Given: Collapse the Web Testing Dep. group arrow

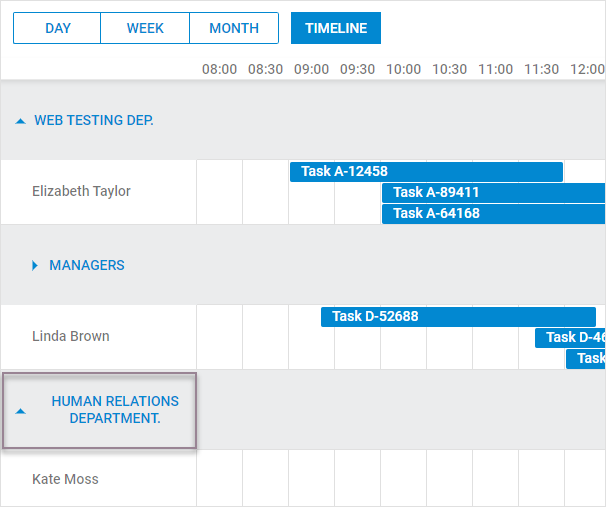Looking at the screenshot, I should pos(21,121).
